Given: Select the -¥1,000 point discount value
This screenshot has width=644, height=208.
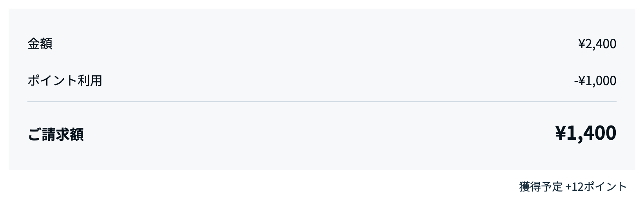Looking at the screenshot, I should point(595,81).
